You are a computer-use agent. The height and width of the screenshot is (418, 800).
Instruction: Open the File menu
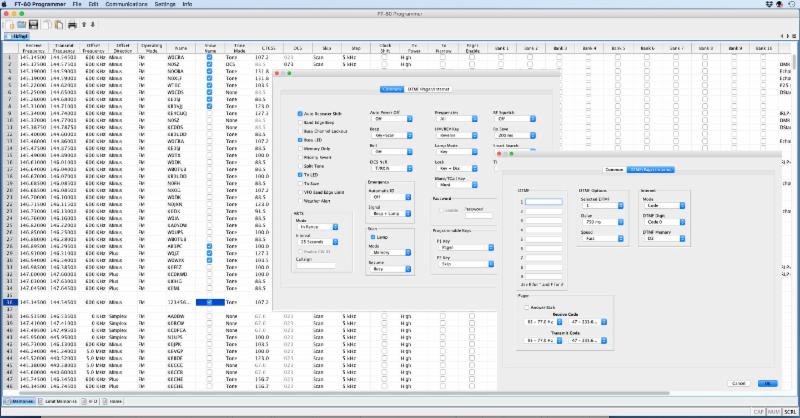pos(77,4)
